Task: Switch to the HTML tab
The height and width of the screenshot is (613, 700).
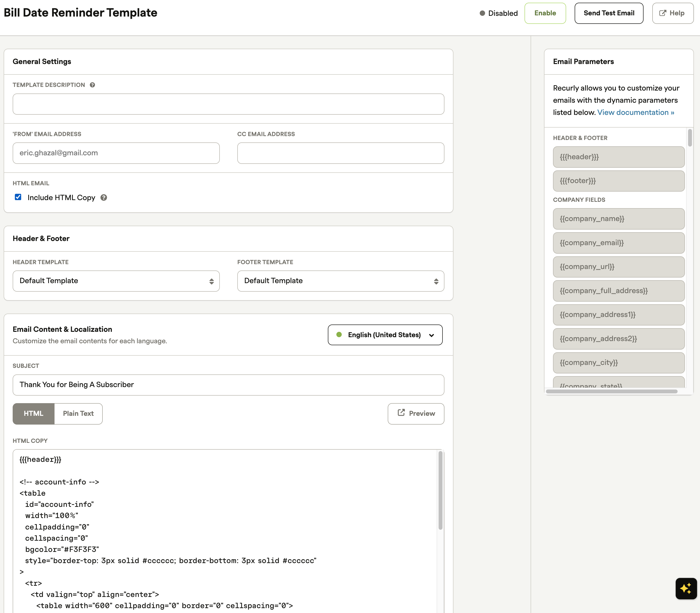Action: click(x=34, y=414)
